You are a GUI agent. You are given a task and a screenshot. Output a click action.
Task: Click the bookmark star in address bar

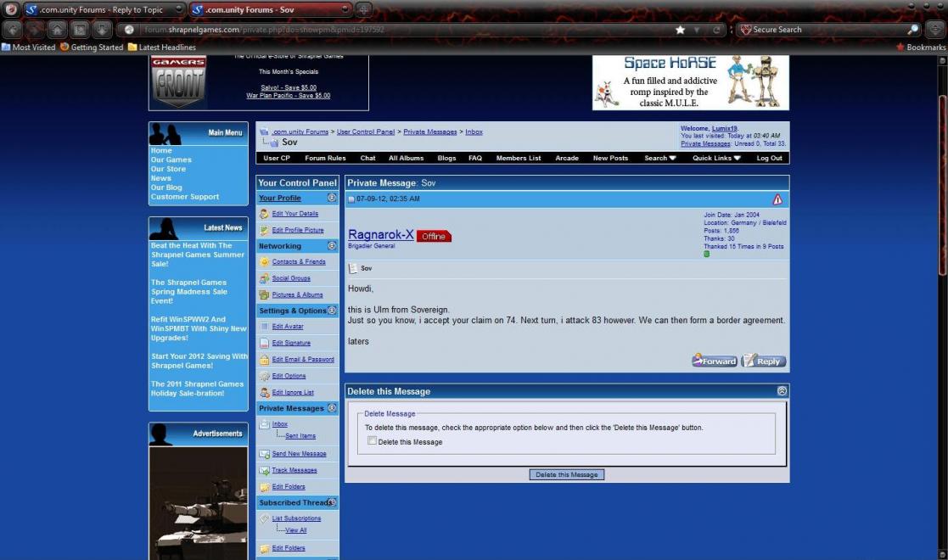(x=680, y=30)
